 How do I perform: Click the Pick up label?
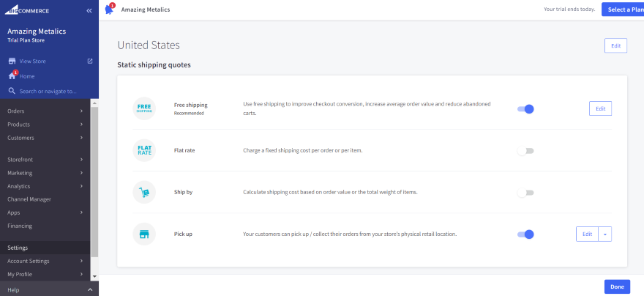click(183, 234)
